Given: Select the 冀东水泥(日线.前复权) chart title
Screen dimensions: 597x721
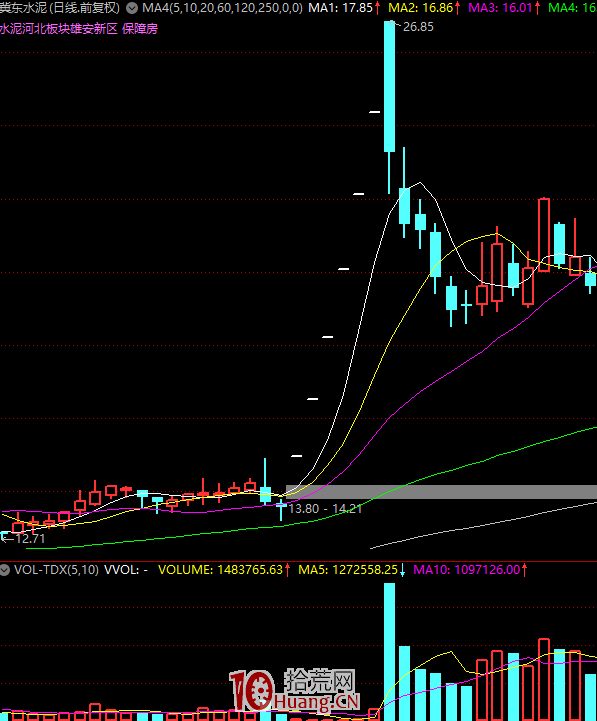Looking at the screenshot, I should point(60,8).
